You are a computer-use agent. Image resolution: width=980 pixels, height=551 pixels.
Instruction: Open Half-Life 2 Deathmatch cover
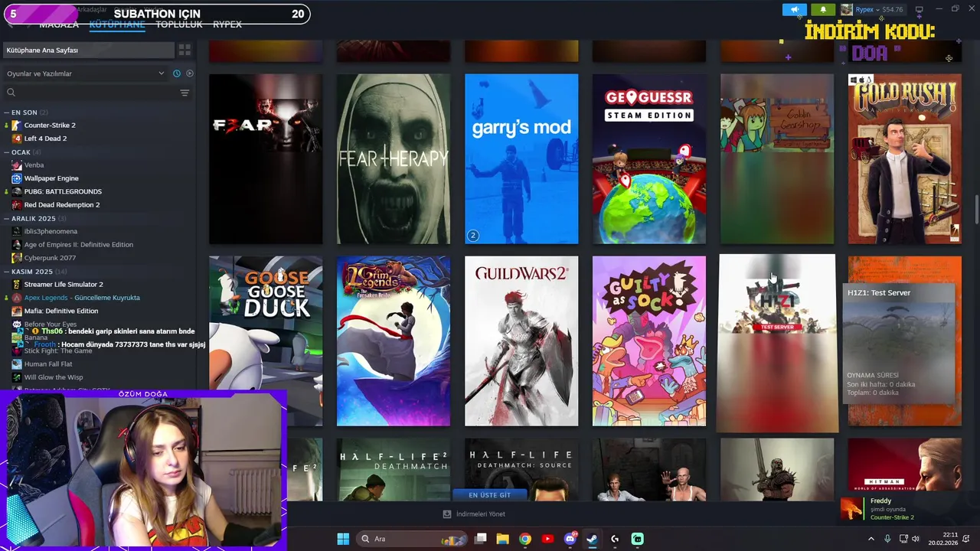coord(394,469)
